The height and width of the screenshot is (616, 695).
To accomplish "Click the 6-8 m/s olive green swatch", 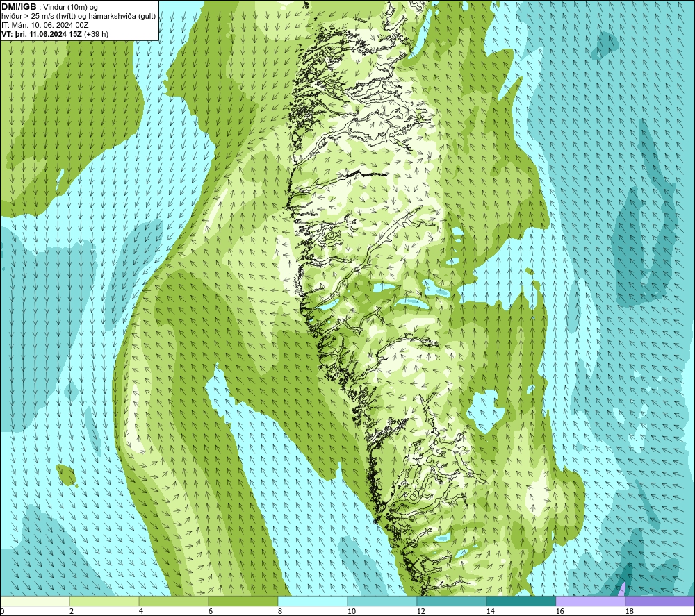I will click(243, 601).
